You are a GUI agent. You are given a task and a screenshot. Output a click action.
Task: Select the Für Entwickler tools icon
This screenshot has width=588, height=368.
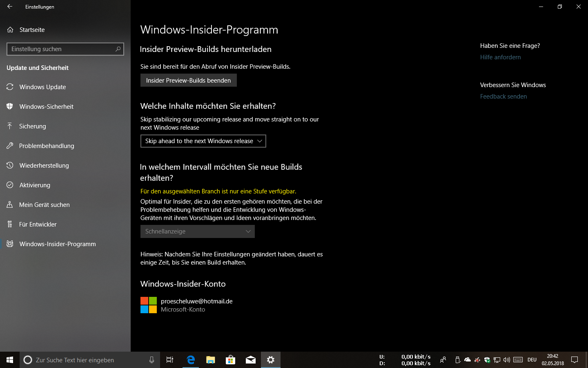(10, 224)
